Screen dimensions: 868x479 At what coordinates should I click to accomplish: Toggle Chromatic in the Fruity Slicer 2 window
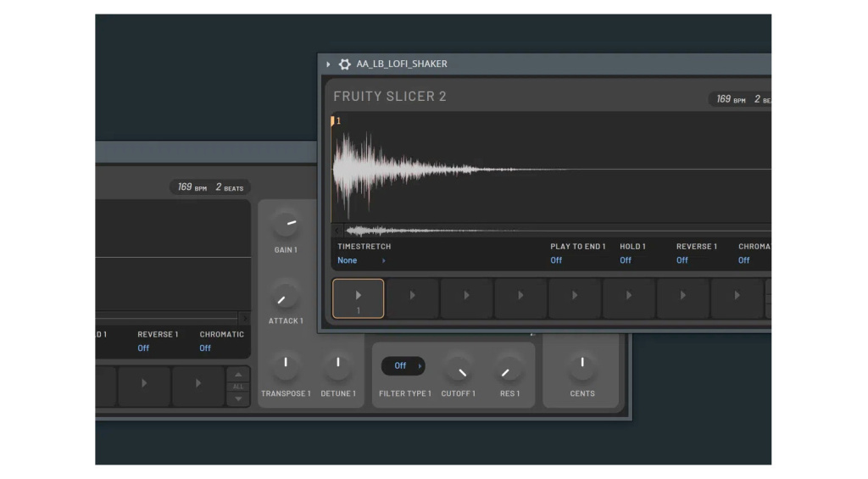744,260
